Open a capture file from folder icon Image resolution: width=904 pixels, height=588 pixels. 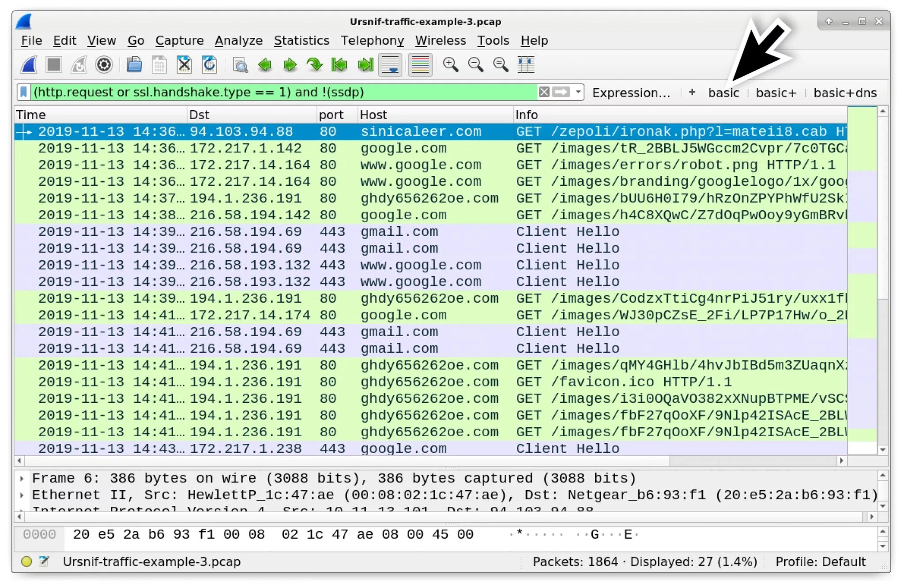click(134, 65)
